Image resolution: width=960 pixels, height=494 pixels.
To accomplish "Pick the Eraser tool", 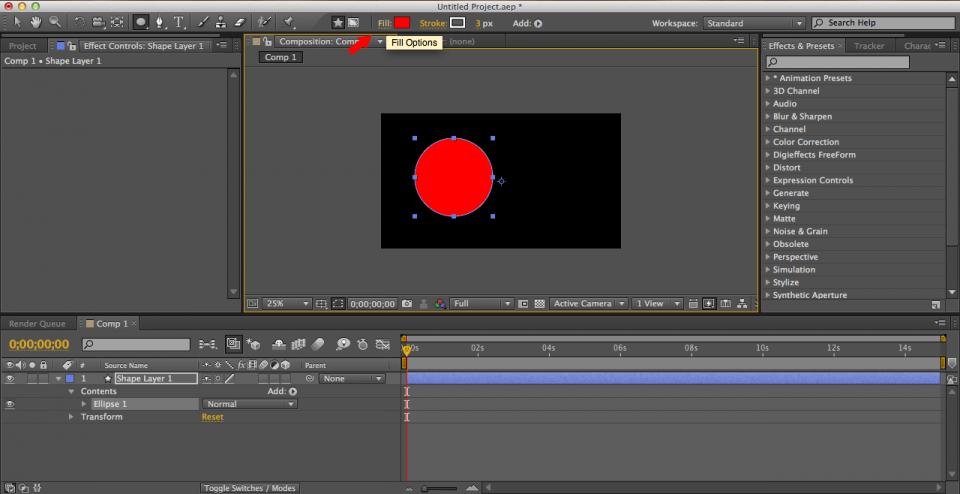I will 239,22.
